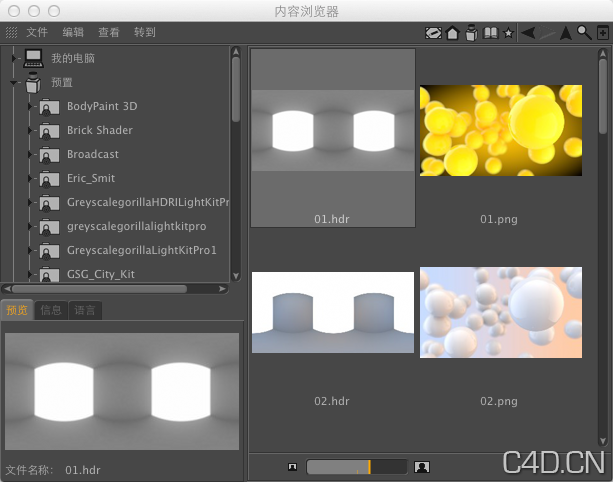Click the large 01.hdr preview image
The width and height of the screenshot is (613, 482).
[122, 391]
